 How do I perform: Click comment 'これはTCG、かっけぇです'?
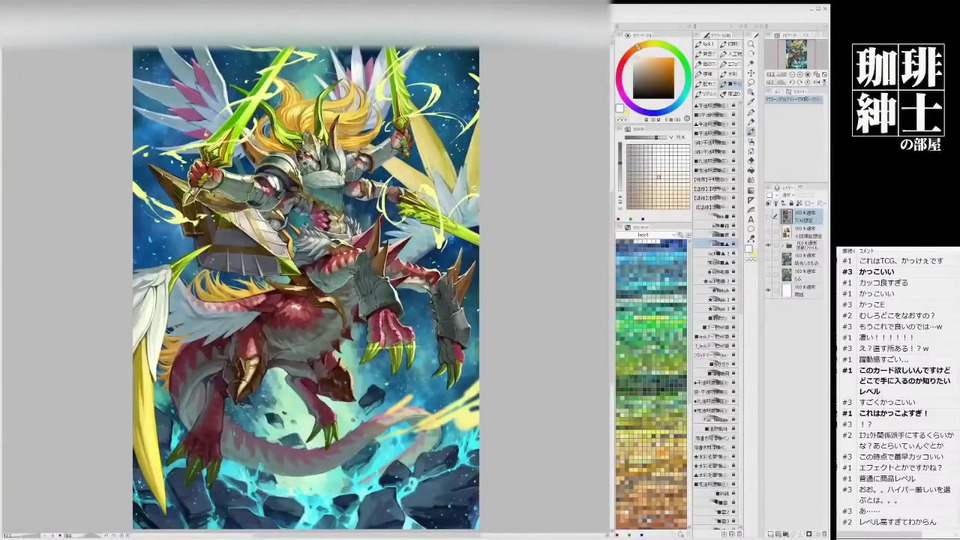(901, 261)
